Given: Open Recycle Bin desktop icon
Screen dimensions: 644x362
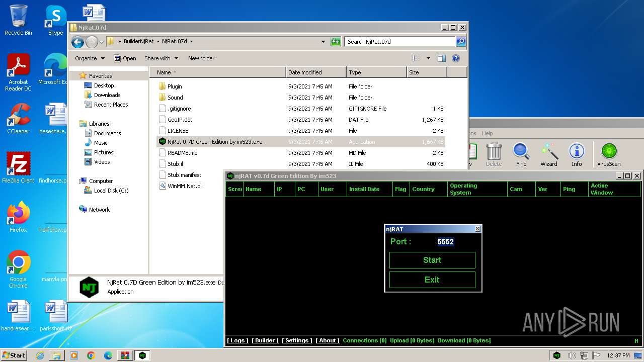Looking at the screenshot, I should tap(18, 20).
